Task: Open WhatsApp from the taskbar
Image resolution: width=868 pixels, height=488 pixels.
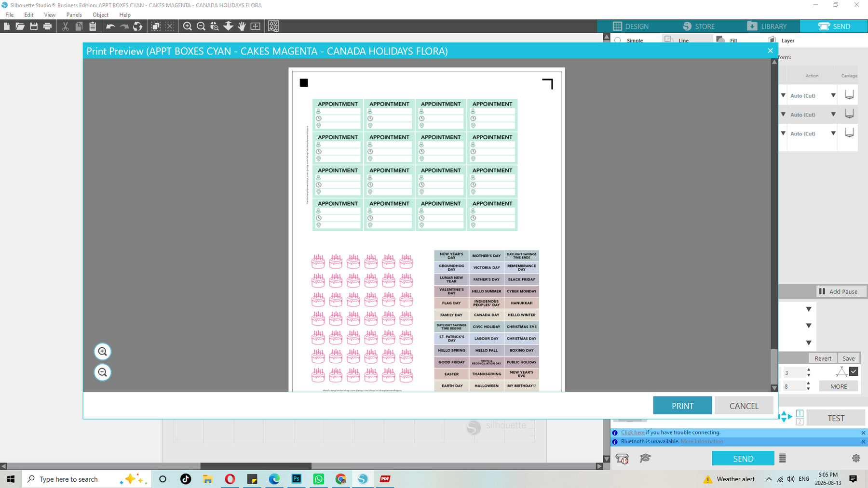Action: click(319, 479)
